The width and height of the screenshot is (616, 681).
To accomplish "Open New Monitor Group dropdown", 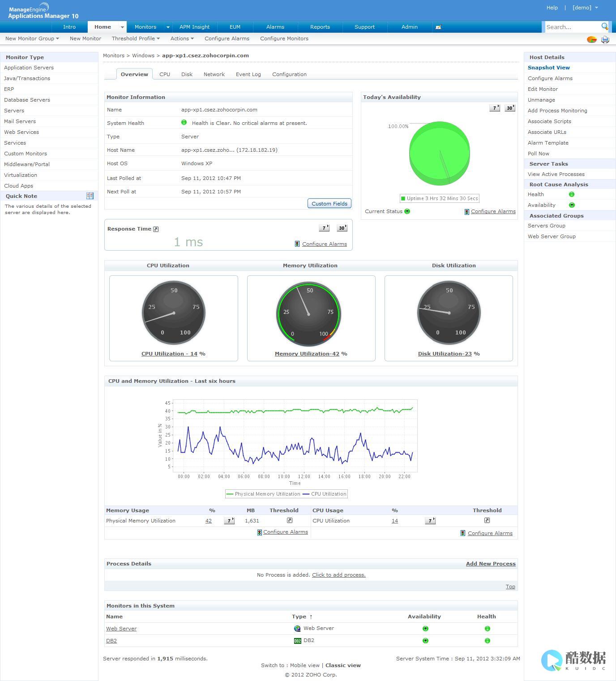I will (32, 39).
